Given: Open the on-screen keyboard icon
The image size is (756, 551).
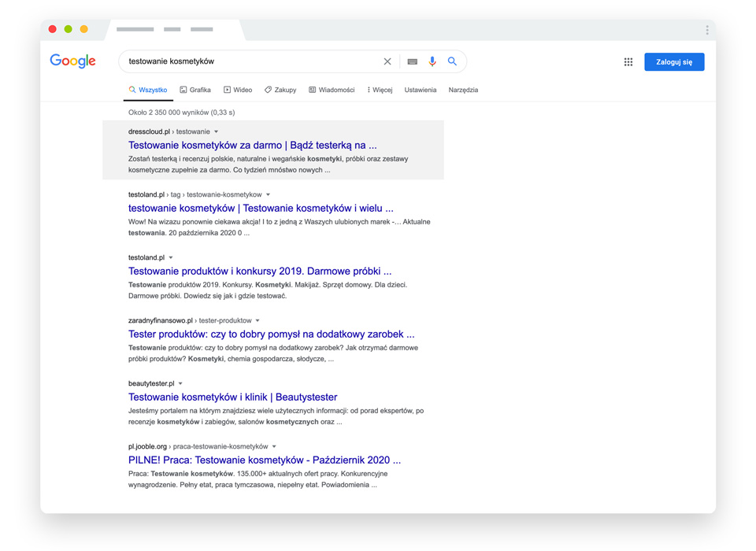Looking at the screenshot, I should coord(412,61).
